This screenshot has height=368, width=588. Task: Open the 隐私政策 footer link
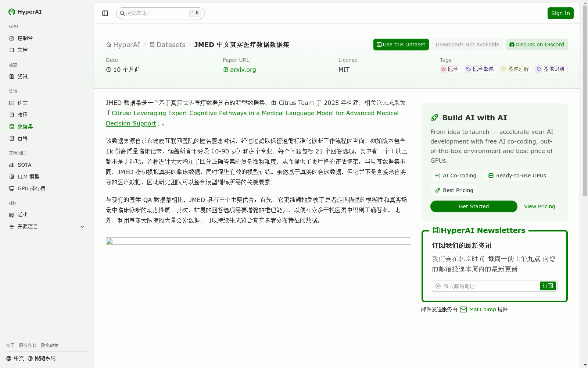coord(50,346)
